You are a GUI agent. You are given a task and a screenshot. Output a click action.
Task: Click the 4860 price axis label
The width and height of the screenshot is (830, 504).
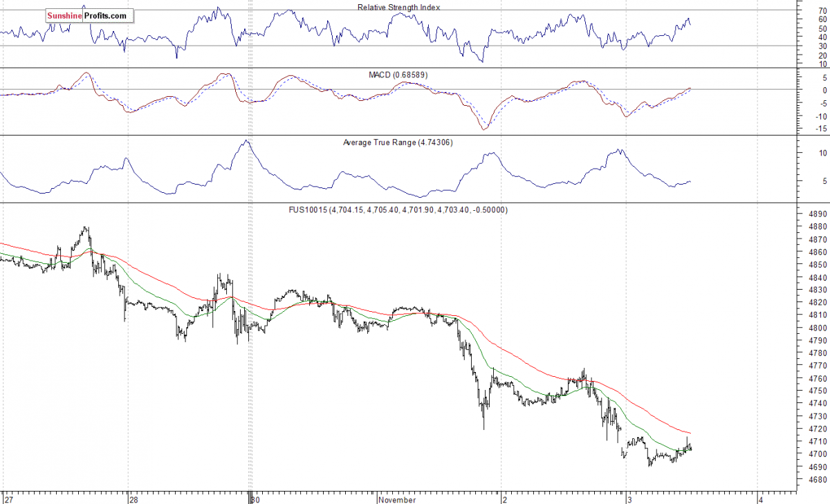tap(817, 252)
